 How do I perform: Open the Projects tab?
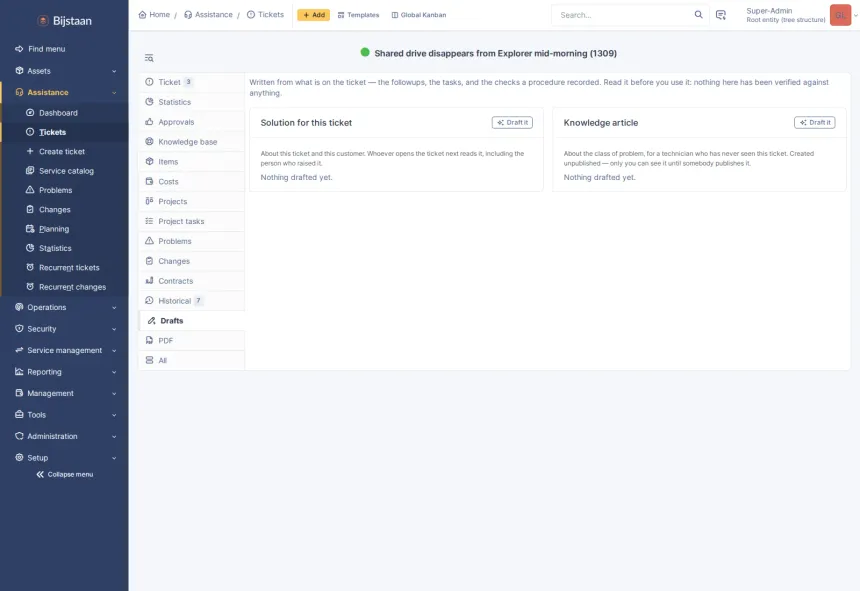click(x=191, y=201)
